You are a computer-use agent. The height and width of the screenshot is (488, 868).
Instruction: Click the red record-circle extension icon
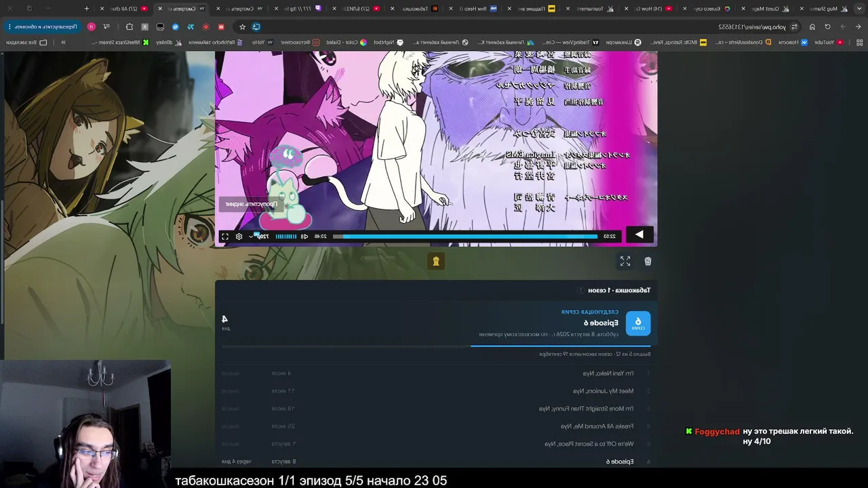[205, 26]
